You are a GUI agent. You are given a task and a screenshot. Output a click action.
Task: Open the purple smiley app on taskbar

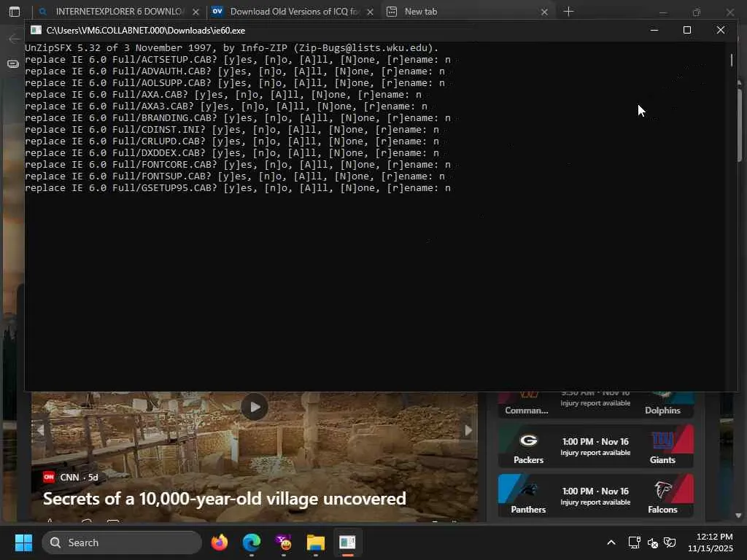pyautogui.click(x=284, y=542)
